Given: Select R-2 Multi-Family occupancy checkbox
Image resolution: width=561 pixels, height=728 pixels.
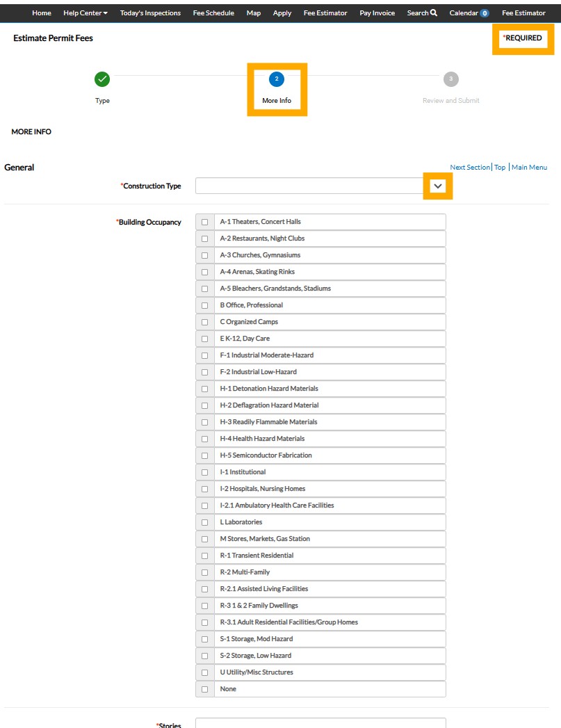Looking at the screenshot, I should click(204, 572).
